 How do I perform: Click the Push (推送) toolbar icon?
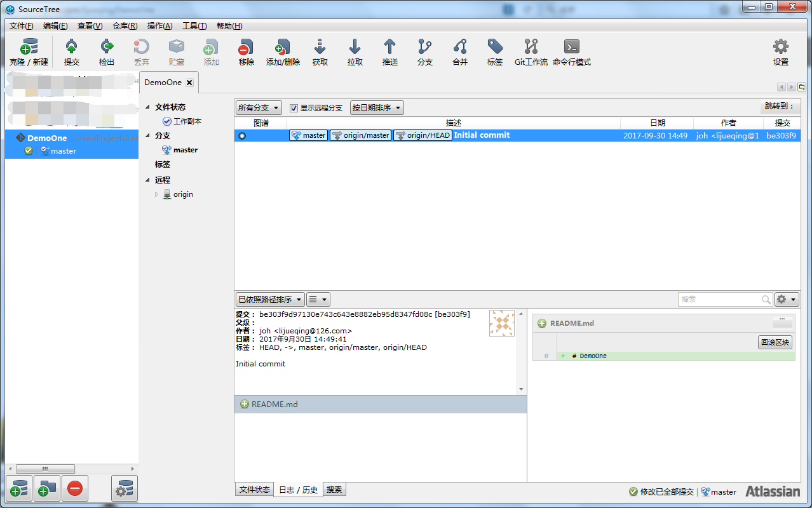tap(390, 51)
